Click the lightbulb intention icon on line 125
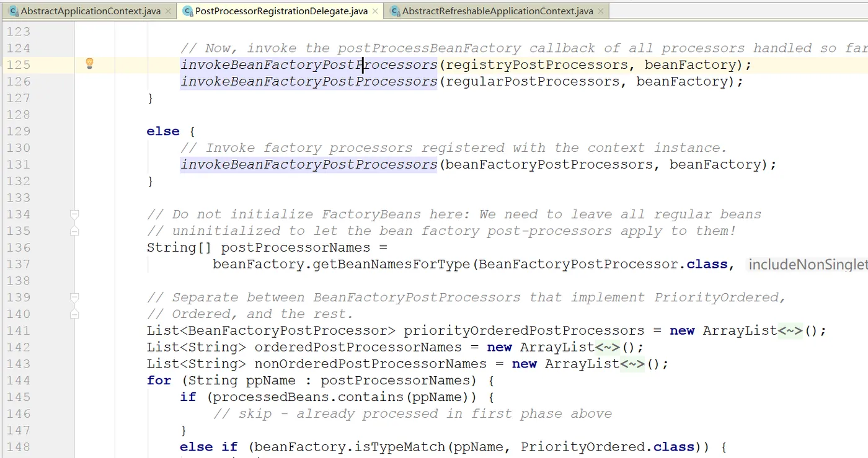This screenshot has width=868, height=458. pyautogui.click(x=89, y=63)
